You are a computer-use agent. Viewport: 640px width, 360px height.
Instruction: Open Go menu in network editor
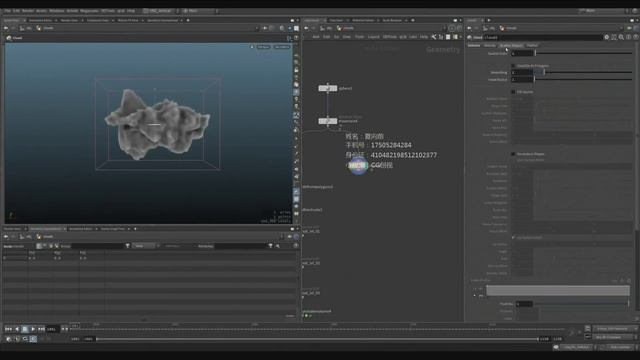click(x=336, y=37)
